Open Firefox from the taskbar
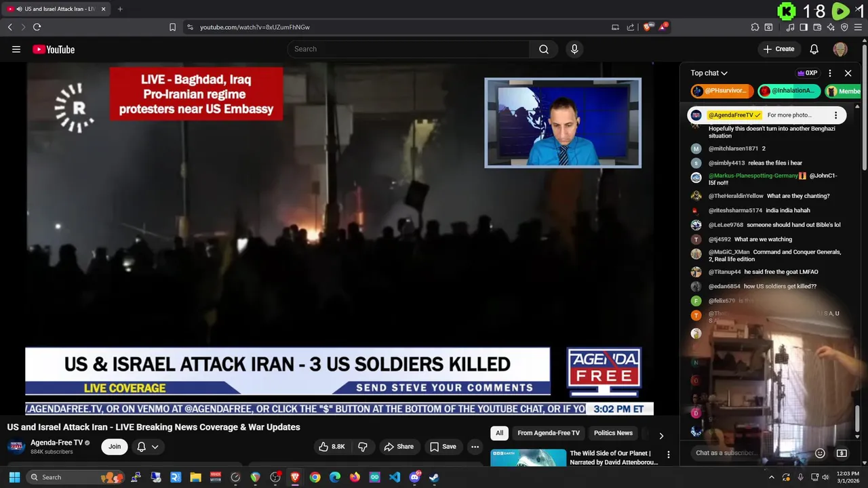The height and width of the screenshot is (488, 868). click(355, 477)
